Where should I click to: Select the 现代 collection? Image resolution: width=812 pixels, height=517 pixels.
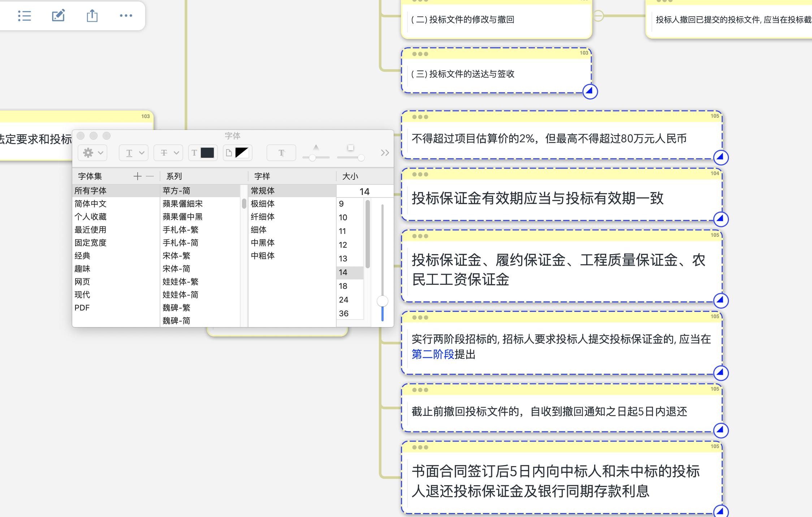pyautogui.click(x=116, y=295)
